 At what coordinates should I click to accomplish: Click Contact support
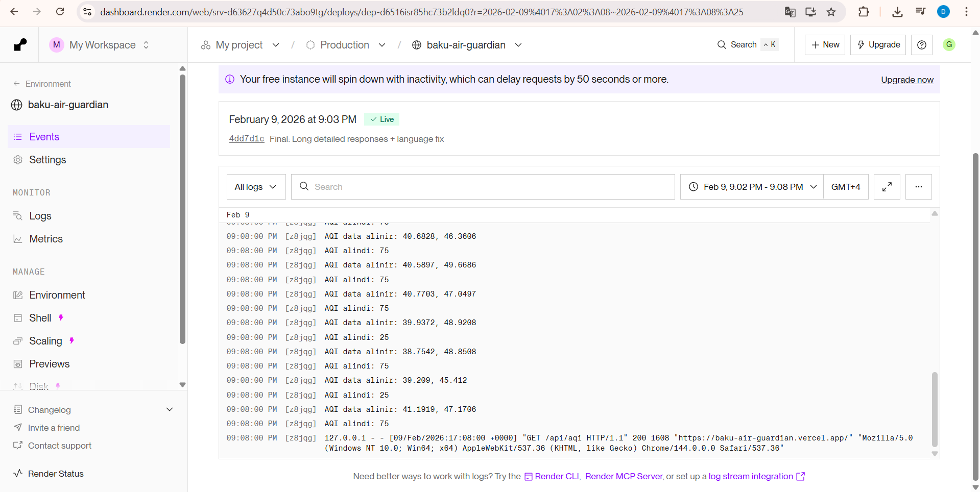pyautogui.click(x=53, y=446)
